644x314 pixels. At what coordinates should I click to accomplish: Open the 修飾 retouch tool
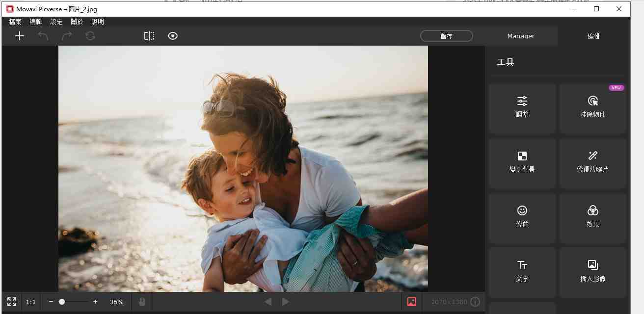[x=522, y=218]
